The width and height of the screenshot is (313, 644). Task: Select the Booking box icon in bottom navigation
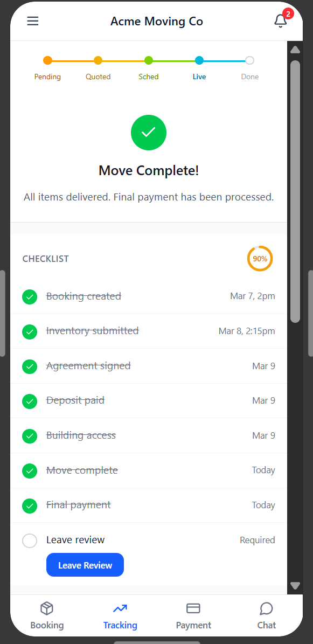(47, 608)
